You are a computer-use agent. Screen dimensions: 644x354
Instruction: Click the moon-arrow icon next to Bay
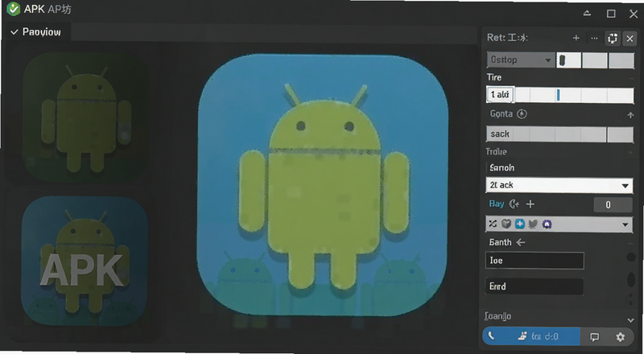[x=514, y=204]
